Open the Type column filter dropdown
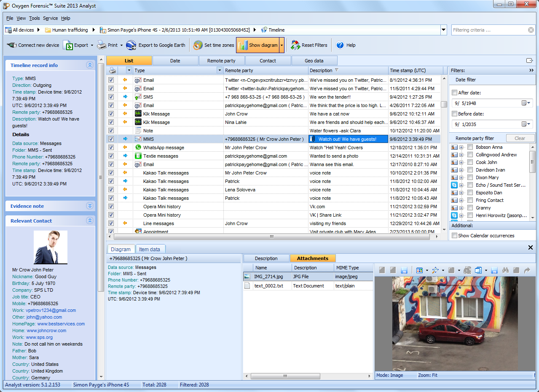The width and height of the screenshot is (539, 392). click(x=219, y=70)
